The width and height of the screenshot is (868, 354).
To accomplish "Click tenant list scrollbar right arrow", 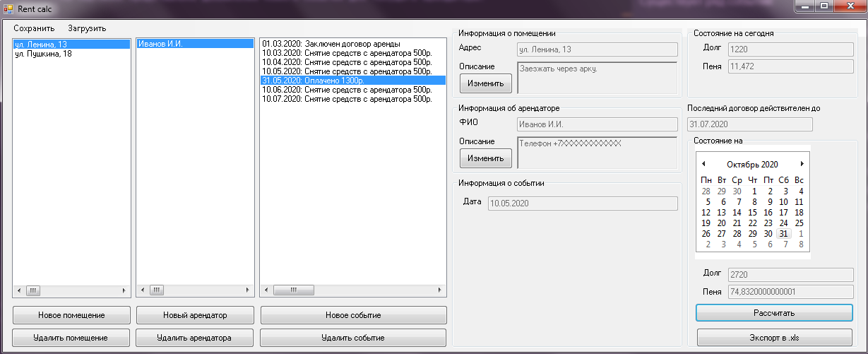I will pos(247,290).
